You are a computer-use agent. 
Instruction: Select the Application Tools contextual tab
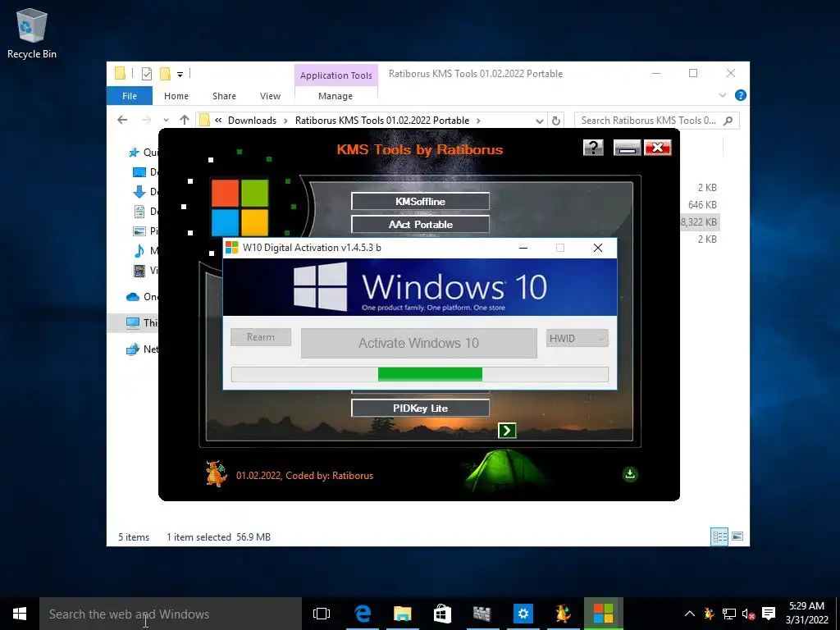(x=336, y=75)
